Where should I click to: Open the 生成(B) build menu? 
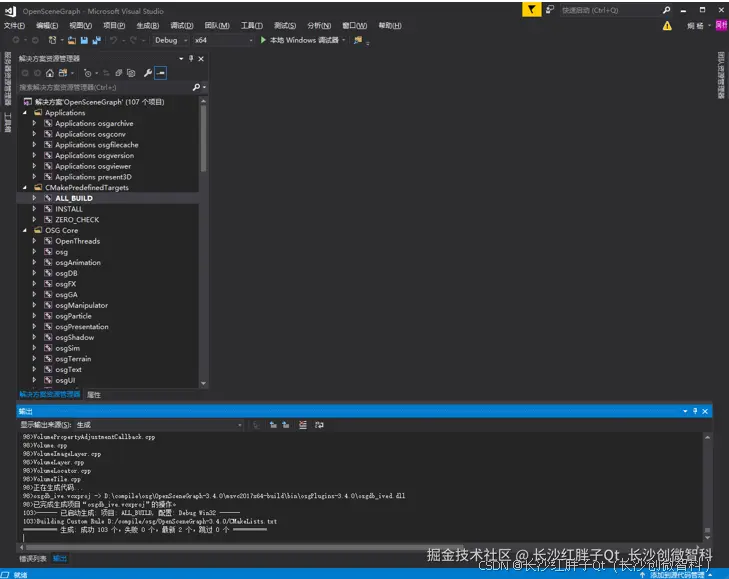(148, 26)
